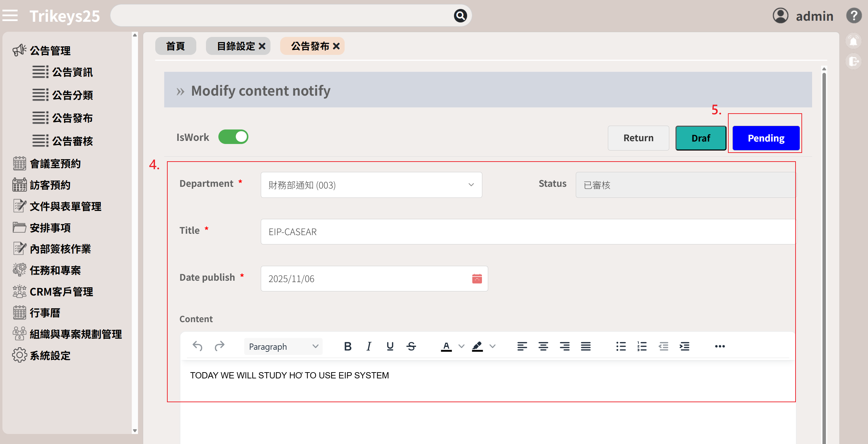
Task: Open 公告審核 in the sidebar
Action: tap(72, 141)
